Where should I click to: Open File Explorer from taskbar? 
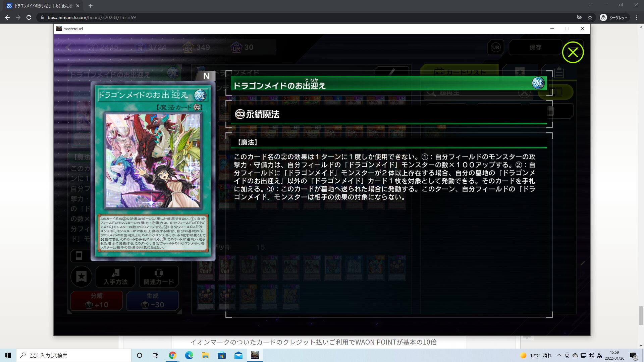pyautogui.click(x=205, y=355)
